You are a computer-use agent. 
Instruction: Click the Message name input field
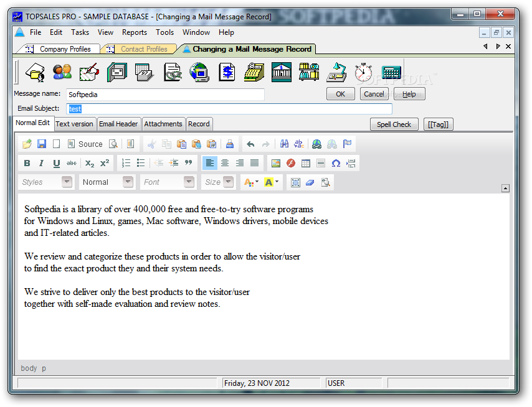pyautogui.click(x=165, y=95)
